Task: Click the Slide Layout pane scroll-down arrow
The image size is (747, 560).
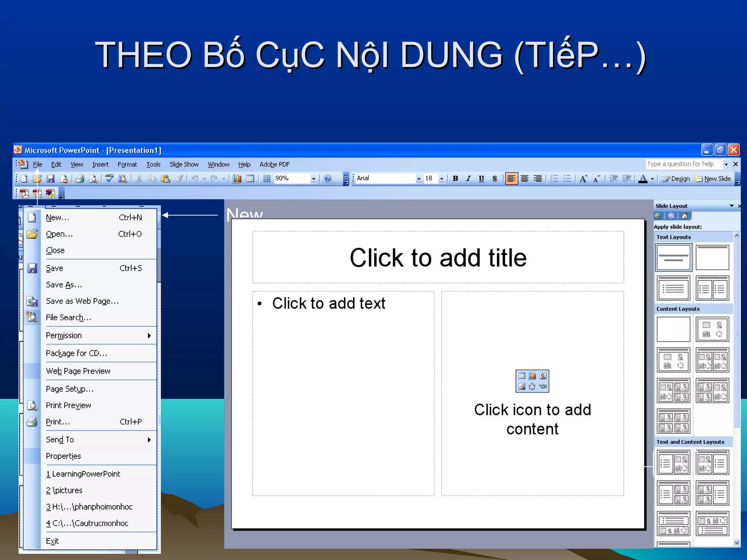Action: click(x=736, y=543)
